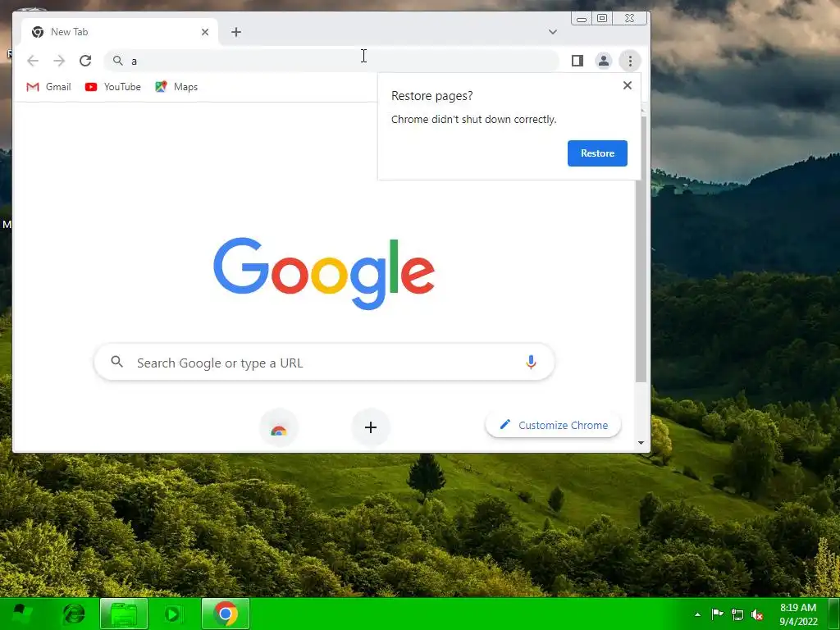Screen dimensions: 840x630
Task: Click the scrollbar down arrow
Action: 641,443
